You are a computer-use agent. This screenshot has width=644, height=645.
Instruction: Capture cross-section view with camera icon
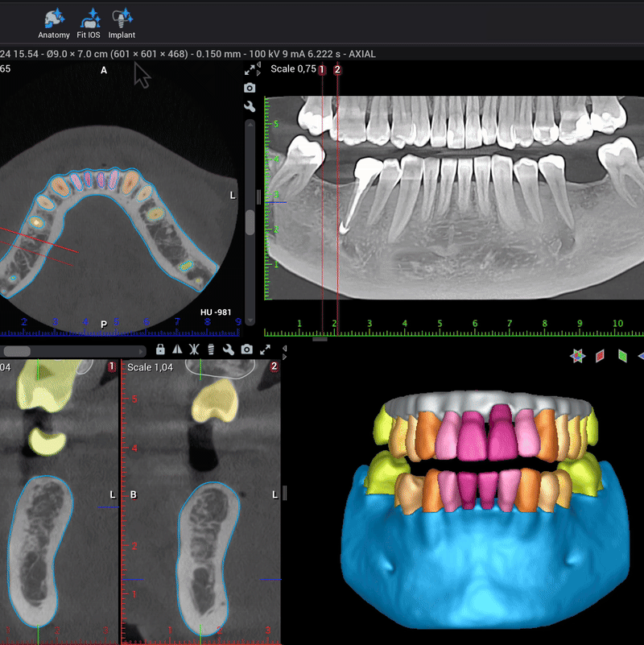pyautogui.click(x=246, y=349)
